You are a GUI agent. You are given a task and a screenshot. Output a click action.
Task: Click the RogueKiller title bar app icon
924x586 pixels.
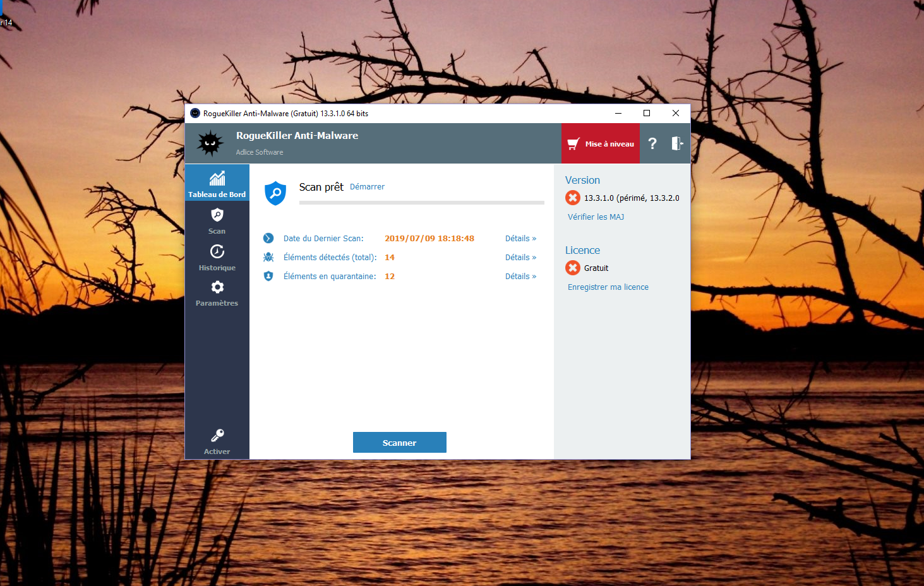(195, 113)
